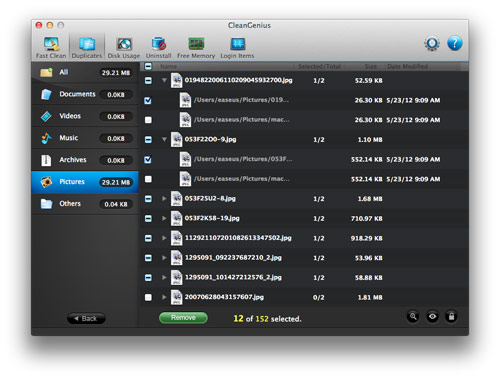The width and height of the screenshot is (500, 379).
Task: Click the green Remove button
Action: pos(183,318)
